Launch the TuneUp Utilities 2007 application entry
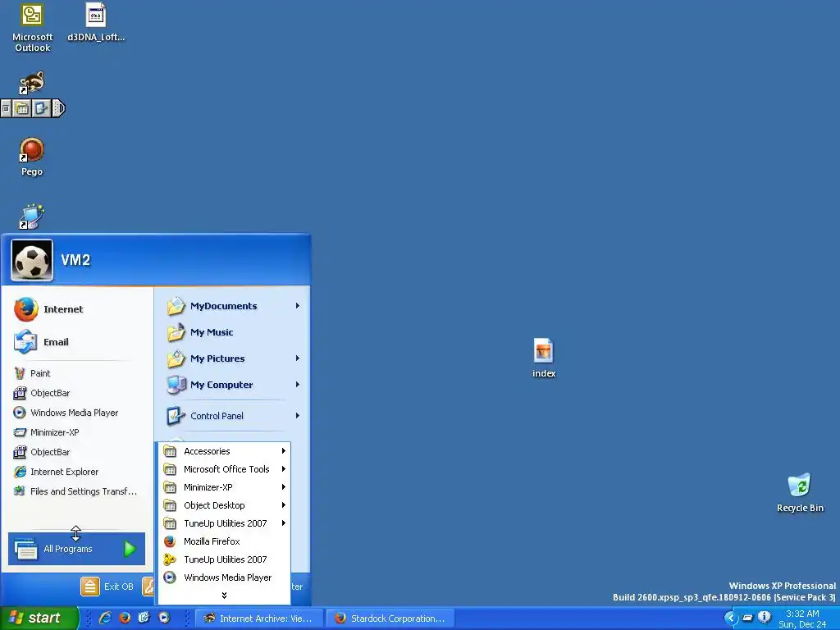This screenshot has width=840, height=630. (225, 559)
